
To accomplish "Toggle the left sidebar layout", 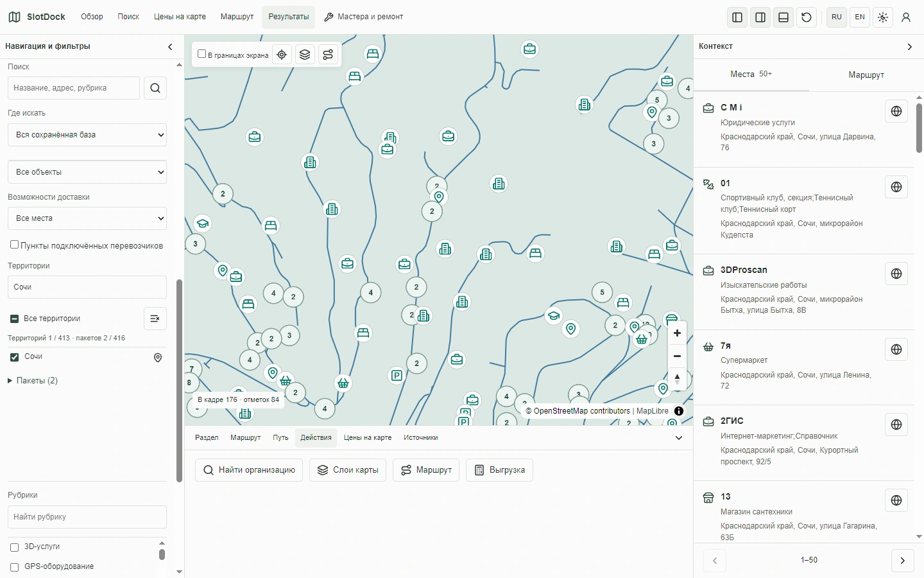I will pyautogui.click(x=737, y=17).
